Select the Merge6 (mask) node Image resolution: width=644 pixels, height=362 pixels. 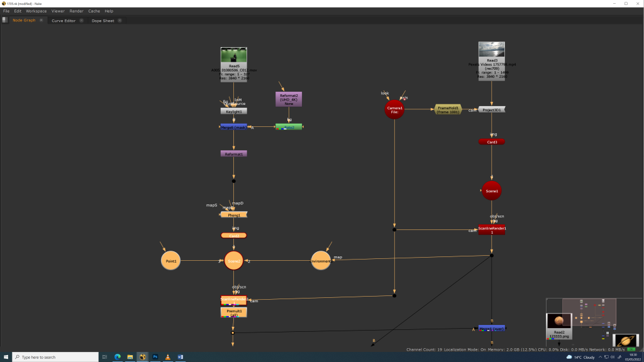pyautogui.click(x=234, y=127)
